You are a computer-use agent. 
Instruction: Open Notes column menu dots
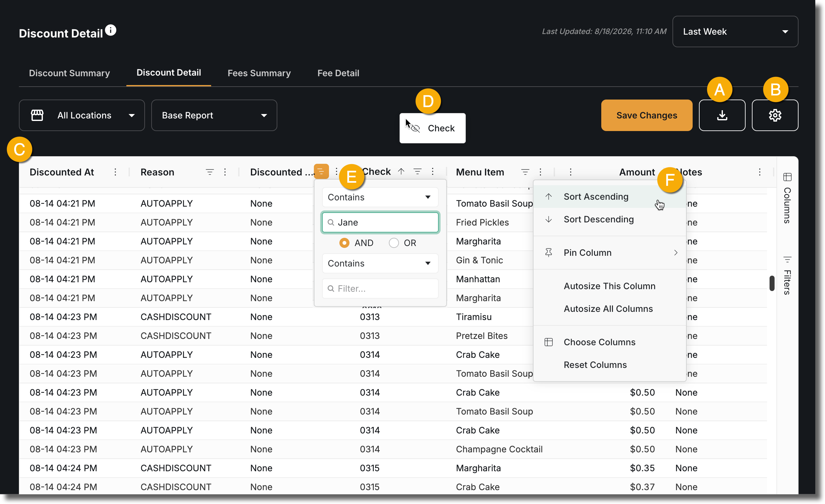[x=759, y=172]
